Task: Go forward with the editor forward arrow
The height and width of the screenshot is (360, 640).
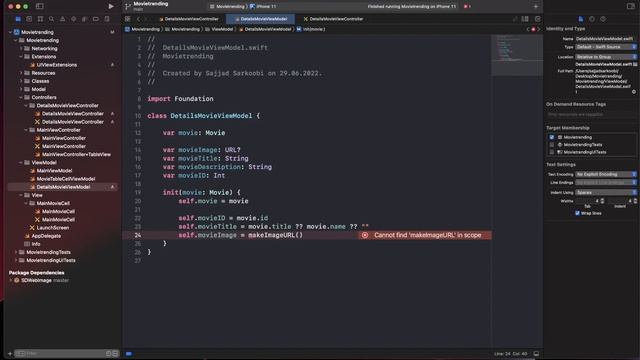Action: (x=146, y=19)
